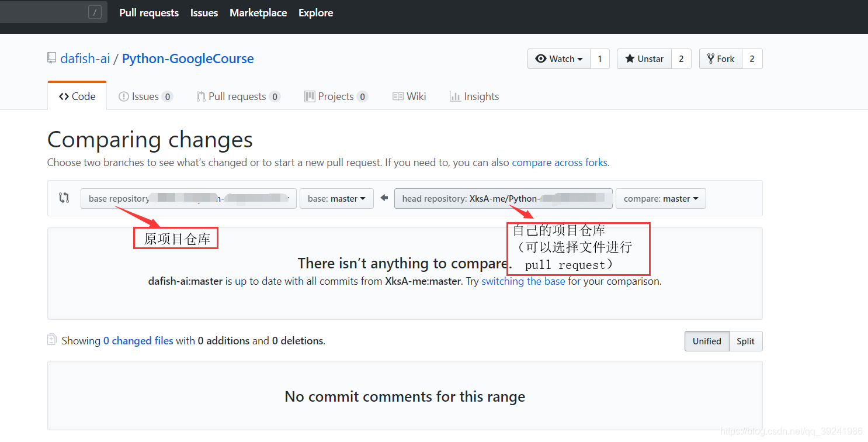Image resolution: width=868 pixels, height=442 pixels.
Task: Expand the base: master branch dropdown
Action: coord(336,198)
